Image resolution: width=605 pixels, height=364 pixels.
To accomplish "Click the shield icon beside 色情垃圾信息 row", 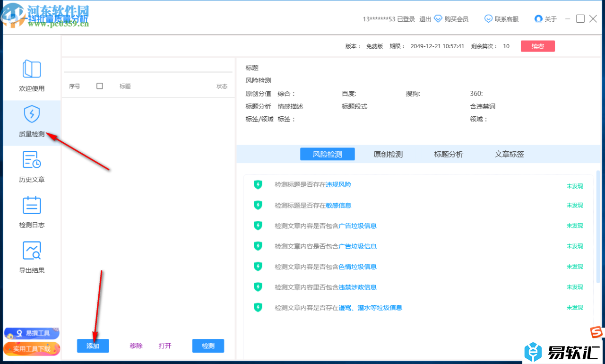I will 258,267.
